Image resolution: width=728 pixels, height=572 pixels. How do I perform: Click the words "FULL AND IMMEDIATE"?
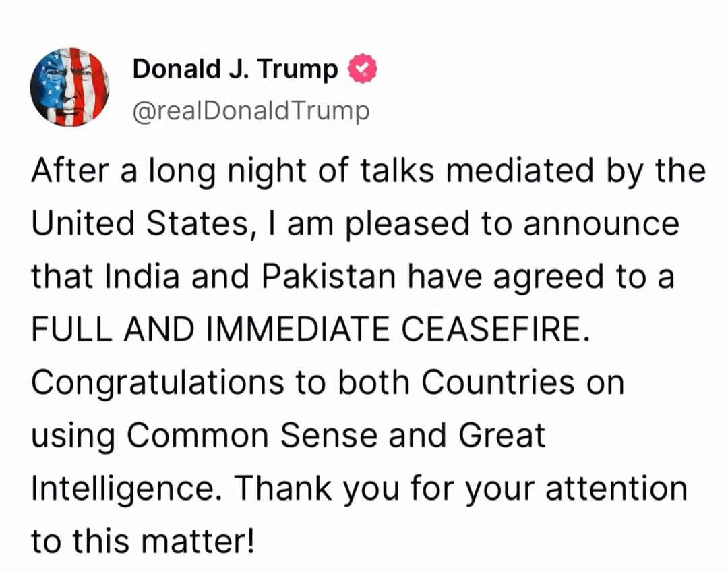click(210, 329)
